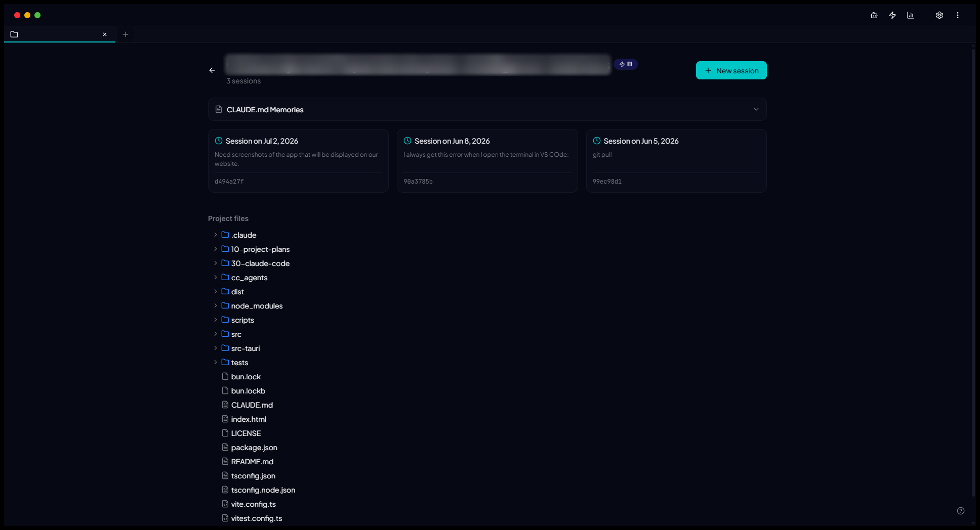The width and height of the screenshot is (980, 530).
Task: Open the tsconfig.node.json file
Action: coord(263,490)
